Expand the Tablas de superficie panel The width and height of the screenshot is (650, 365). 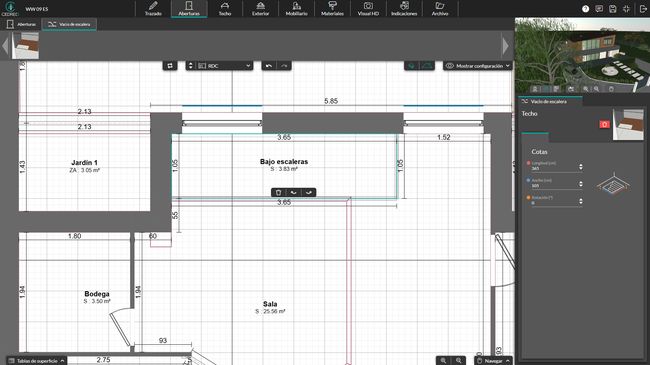(x=36, y=361)
